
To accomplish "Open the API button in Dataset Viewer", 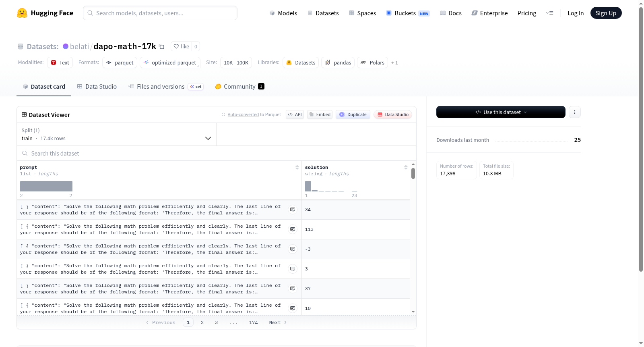I will pos(295,114).
